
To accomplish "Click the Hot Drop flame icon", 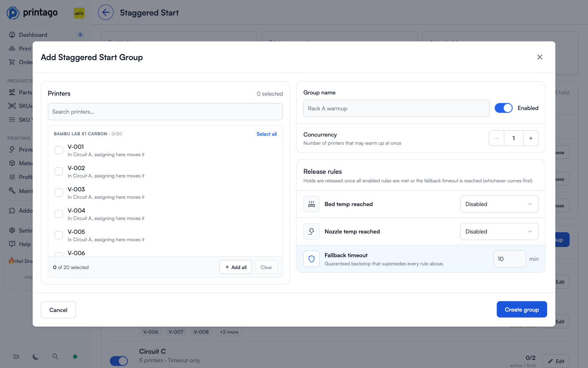I will (x=11, y=261).
